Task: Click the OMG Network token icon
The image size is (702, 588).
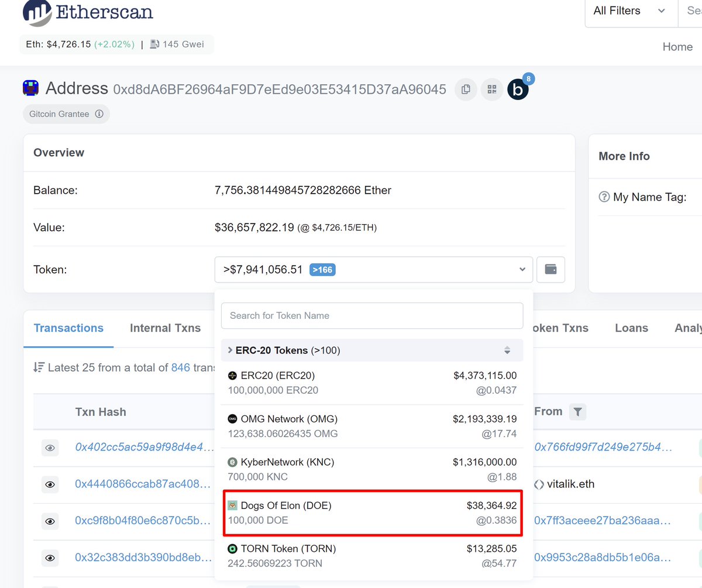Action: [x=232, y=419]
